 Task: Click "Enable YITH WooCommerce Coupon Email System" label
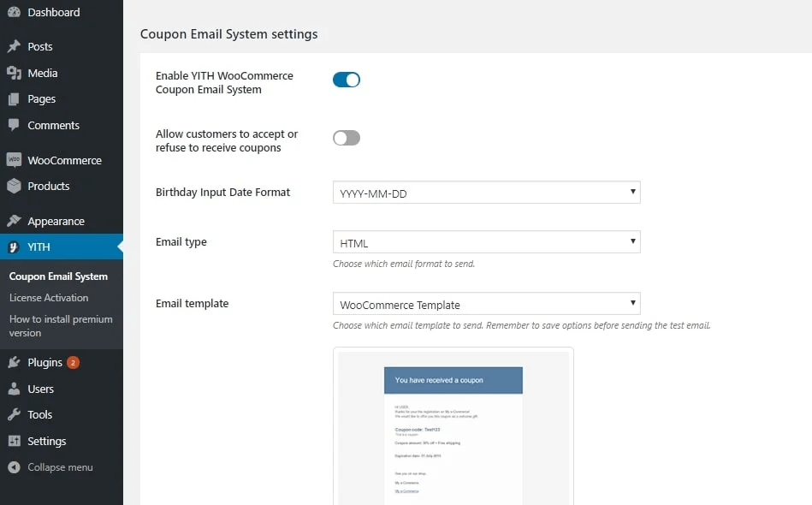(x=224, y=82)
